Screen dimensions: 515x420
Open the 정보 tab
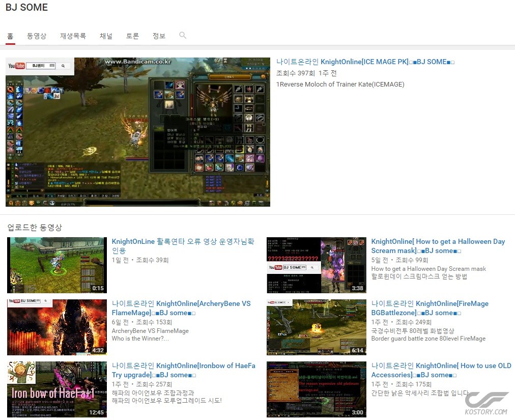tap(159, 36)
